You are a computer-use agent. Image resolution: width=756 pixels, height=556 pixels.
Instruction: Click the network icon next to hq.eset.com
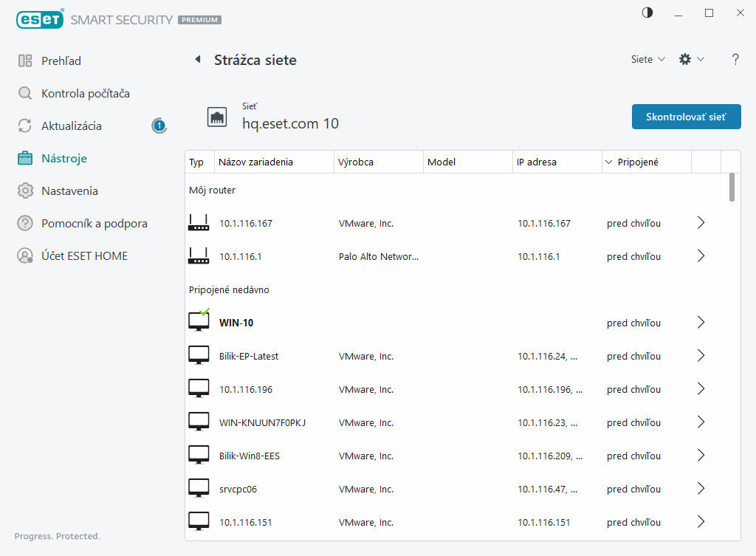coord(217,117)
